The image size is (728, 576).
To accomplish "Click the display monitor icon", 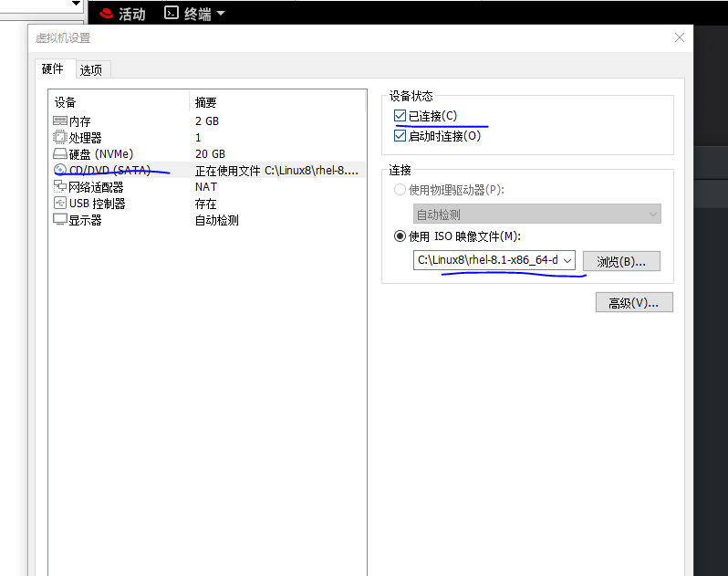I will click(60, 220).
